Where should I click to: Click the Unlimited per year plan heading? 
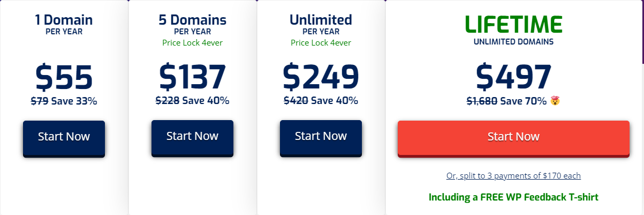(x=321, y=20)
